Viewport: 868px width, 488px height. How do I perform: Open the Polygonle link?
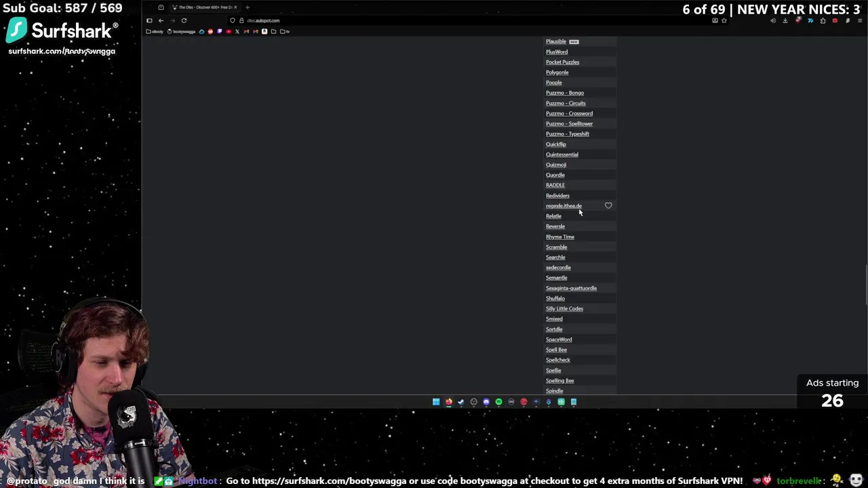557,73
